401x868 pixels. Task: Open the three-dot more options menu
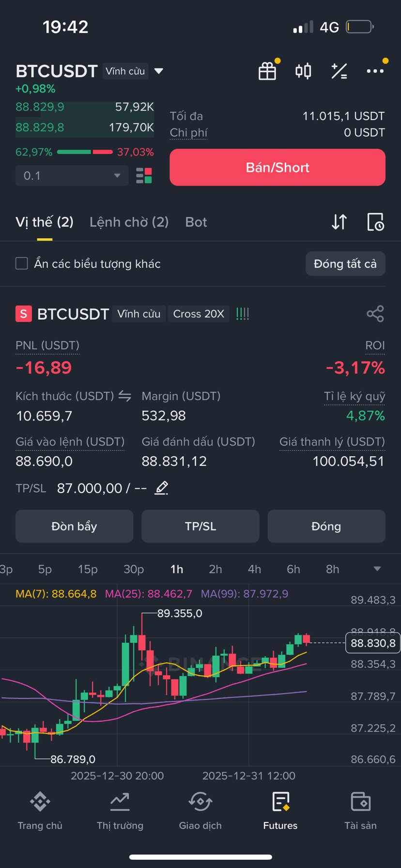pyautogui.click(x=375, y=71)
